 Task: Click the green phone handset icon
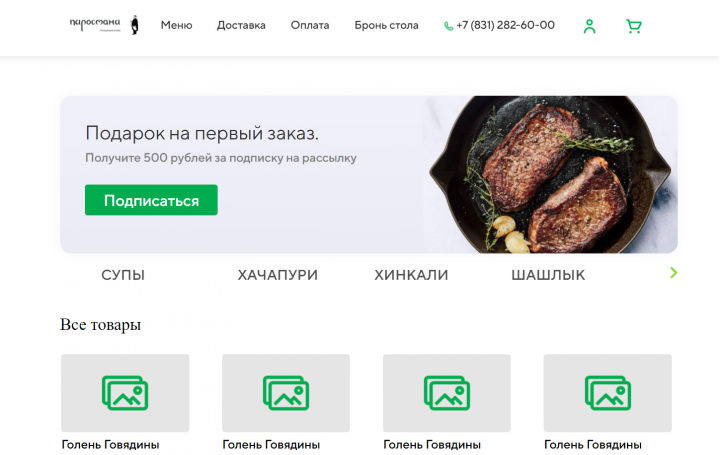coord(448,26)
